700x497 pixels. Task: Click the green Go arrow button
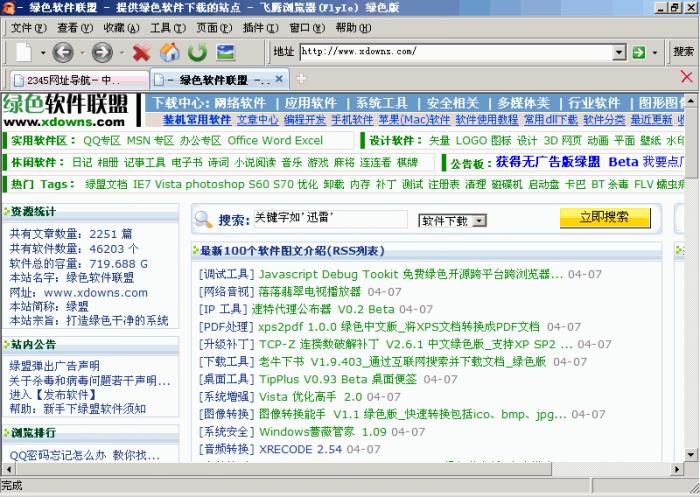[x=639, y=52]
